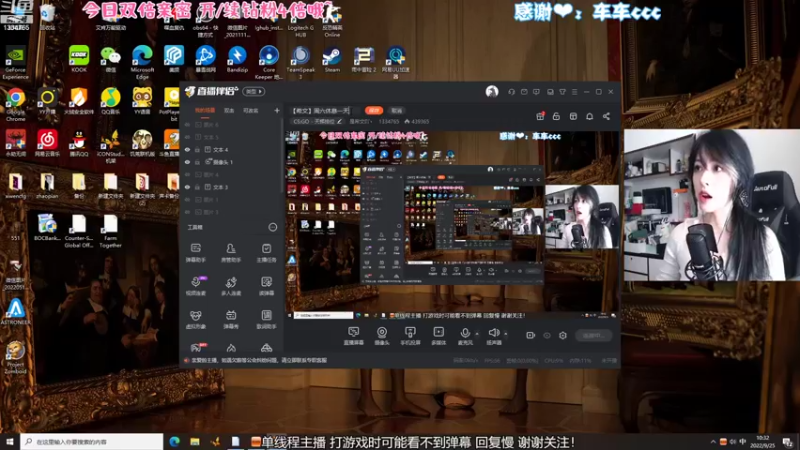Open the 歌词助手 tool
Image resolution: width=800 pixels, height=450 pixels.
(x=266, y=319)
